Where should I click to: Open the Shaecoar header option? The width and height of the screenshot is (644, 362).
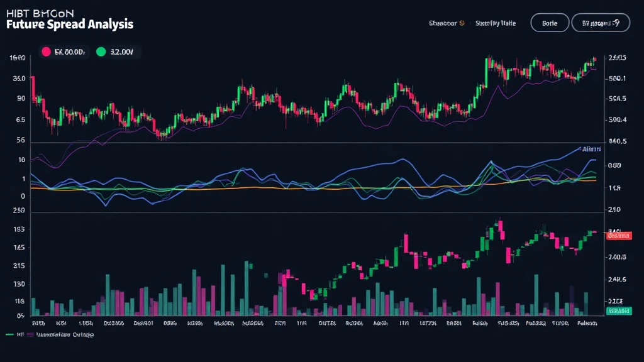coord(443,23)
